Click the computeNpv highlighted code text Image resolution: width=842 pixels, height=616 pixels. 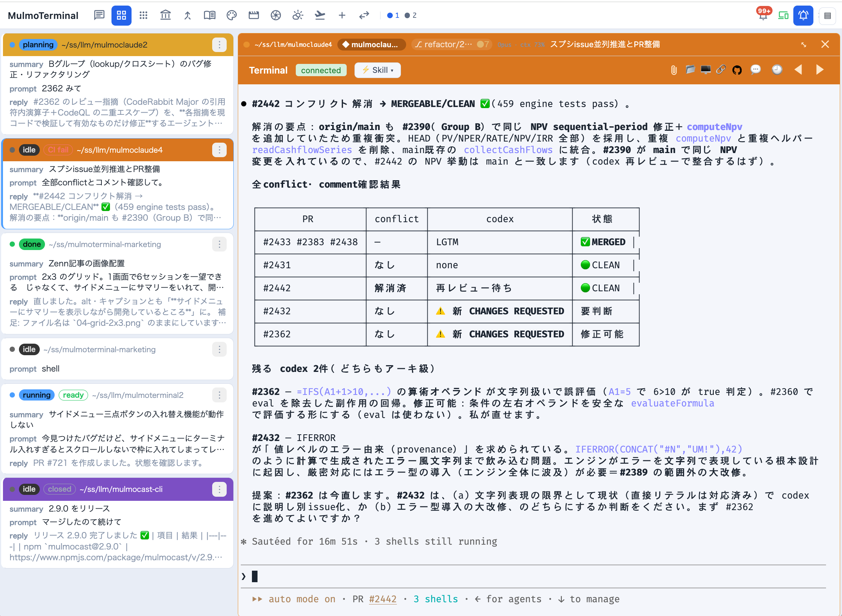(714, 127)
